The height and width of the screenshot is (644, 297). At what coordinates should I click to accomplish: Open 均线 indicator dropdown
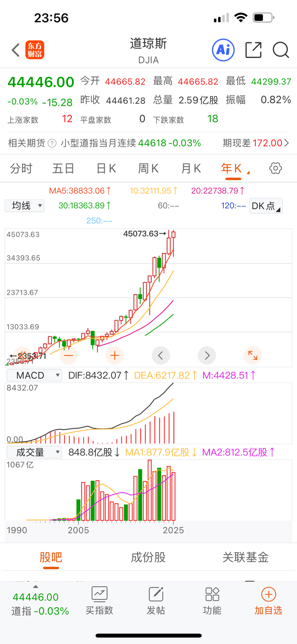(x=25, y=206)
